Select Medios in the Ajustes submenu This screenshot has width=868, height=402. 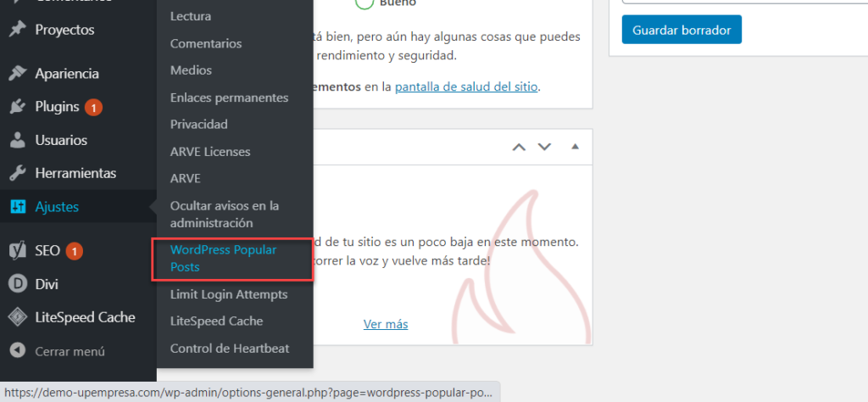pos(191,70)
